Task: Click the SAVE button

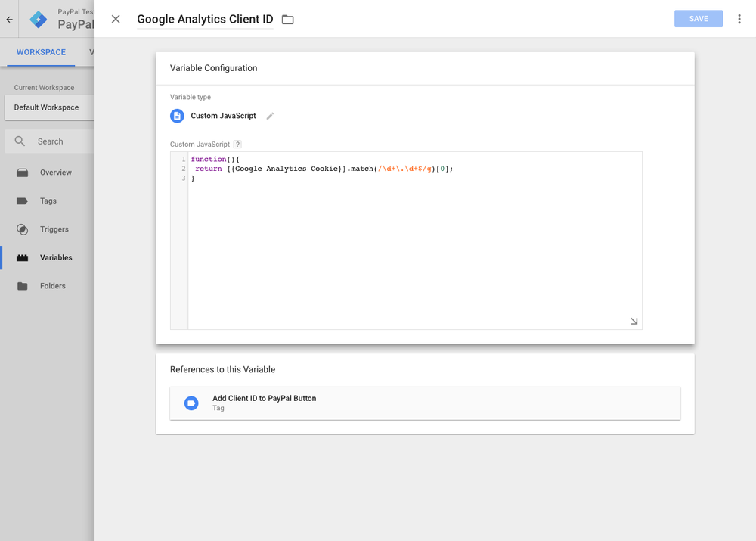Action: tap(698, 18)
